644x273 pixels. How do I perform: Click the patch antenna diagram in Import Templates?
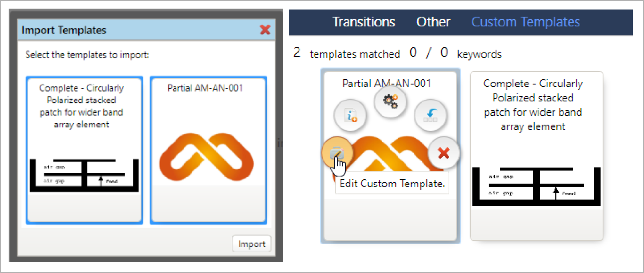(x=84, y=175)
